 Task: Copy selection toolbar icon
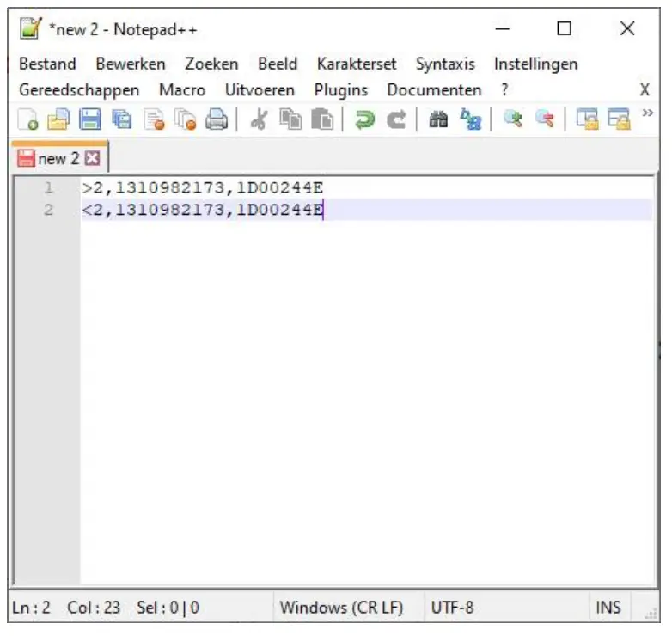pos(290,119)
